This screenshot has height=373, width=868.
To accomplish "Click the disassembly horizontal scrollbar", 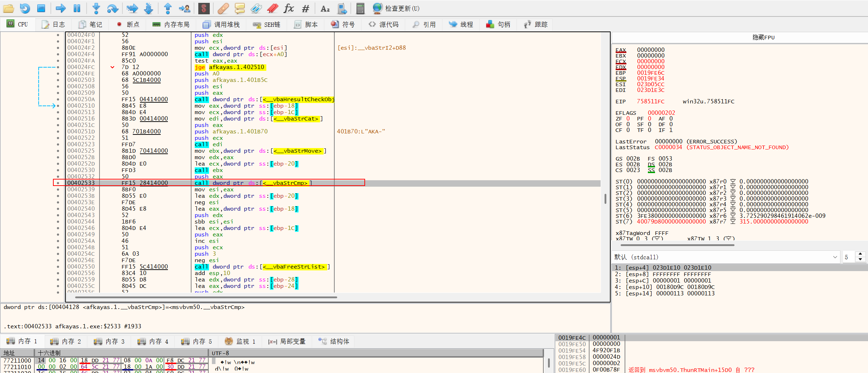I will pyautogui.click(x=206, y=297).
